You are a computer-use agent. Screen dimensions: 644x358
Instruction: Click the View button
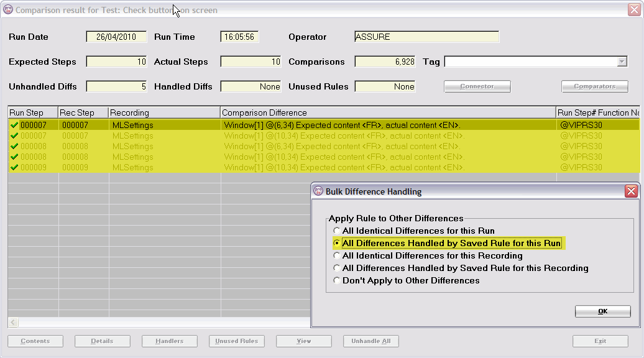pos(304,341)
